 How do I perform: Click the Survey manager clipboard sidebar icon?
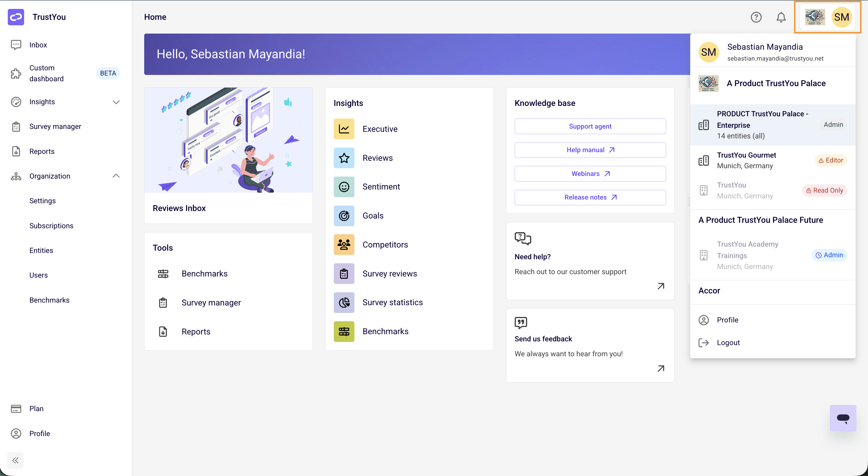[x=16, y=127]
